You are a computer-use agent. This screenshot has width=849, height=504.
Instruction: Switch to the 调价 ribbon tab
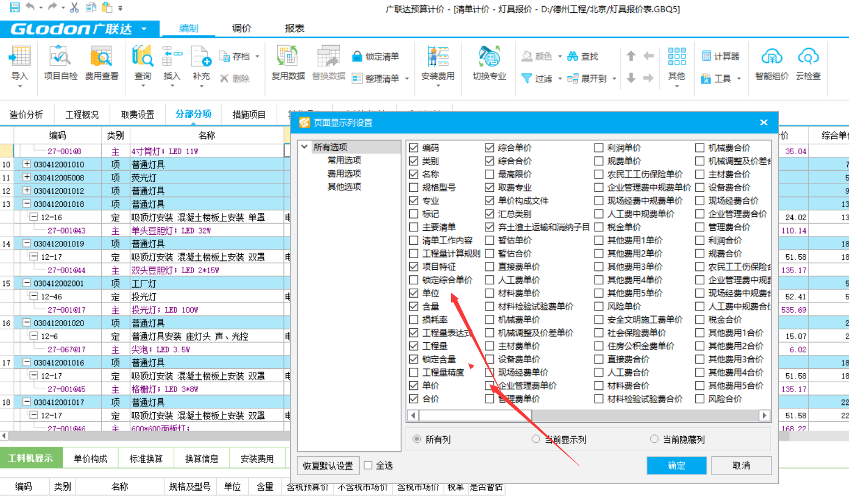click(242, 28)
